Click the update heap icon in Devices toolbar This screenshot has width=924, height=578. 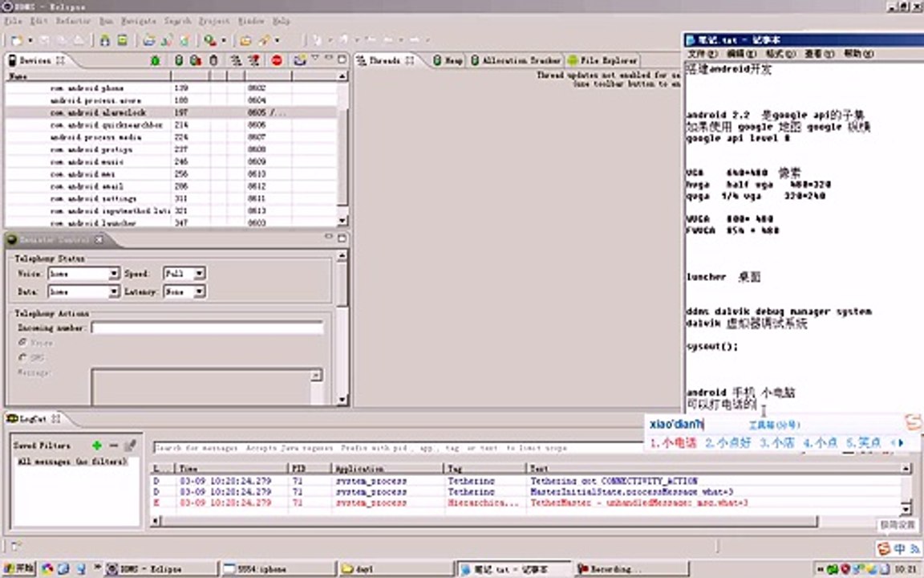click(x=179, y=60)
